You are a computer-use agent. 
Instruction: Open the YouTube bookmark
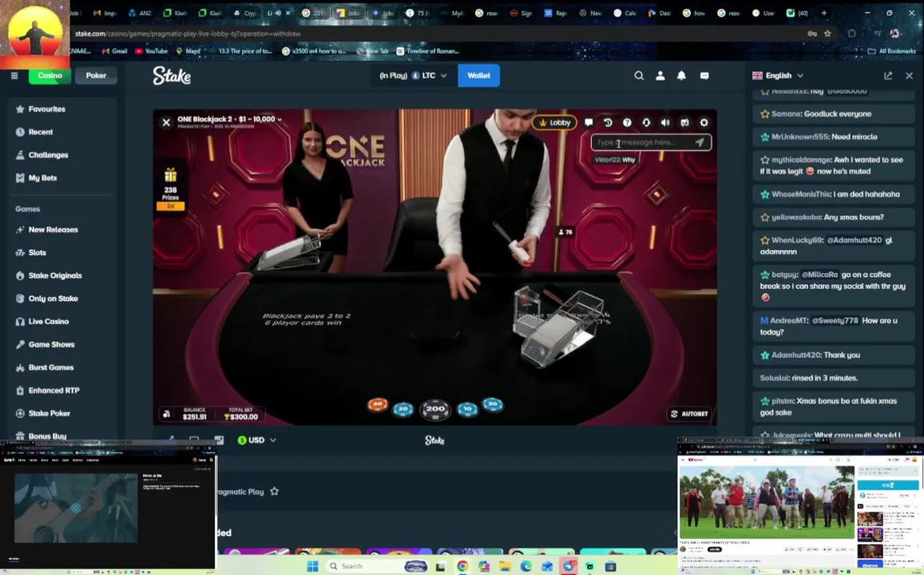152,51
